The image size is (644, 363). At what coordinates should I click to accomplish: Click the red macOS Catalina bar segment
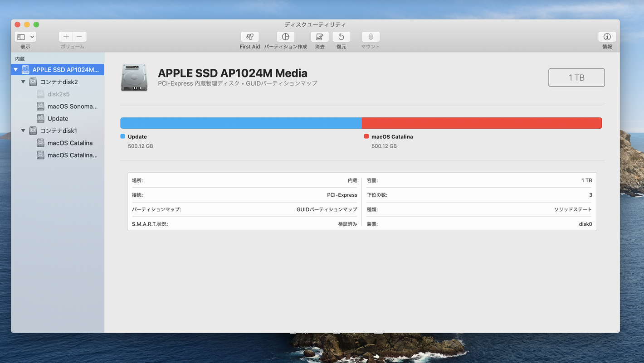tap(482, 123)
